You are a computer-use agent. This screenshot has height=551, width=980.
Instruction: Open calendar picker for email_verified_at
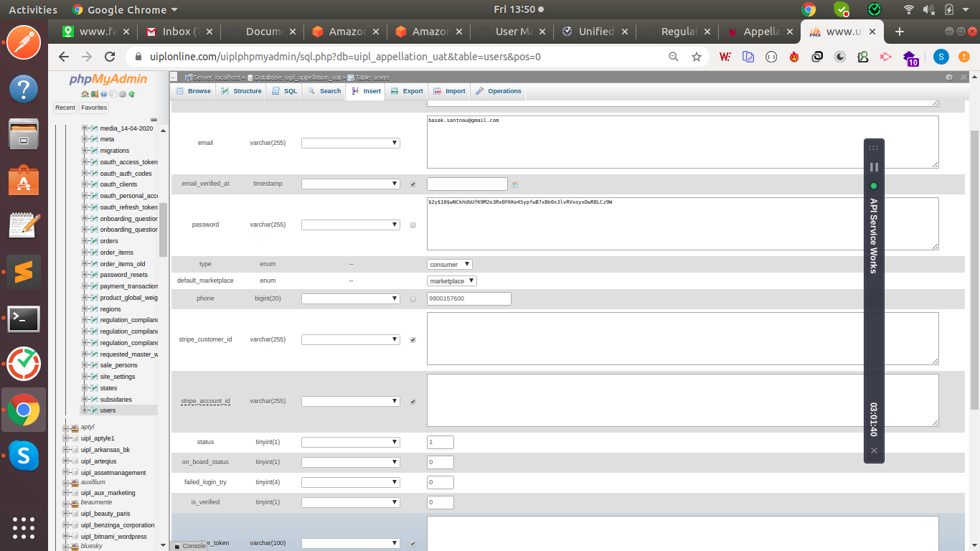(x=514, y=184)
